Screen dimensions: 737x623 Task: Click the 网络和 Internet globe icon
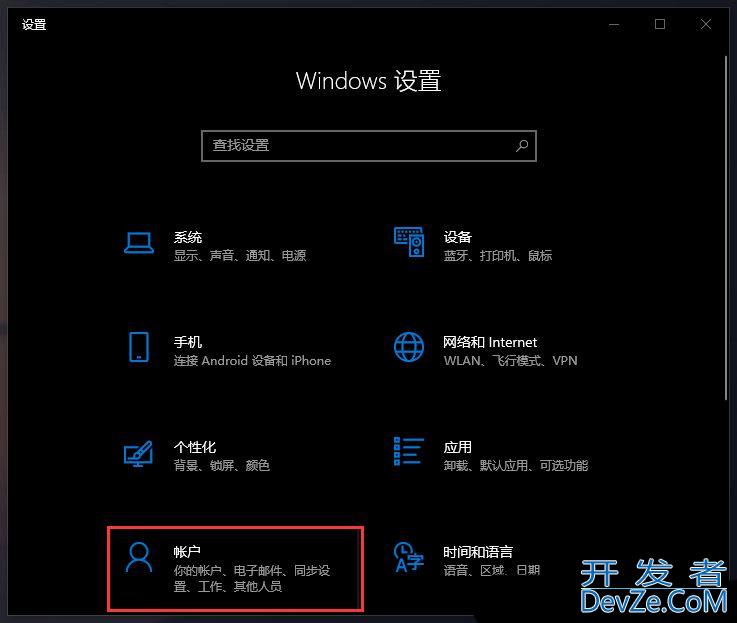[x=409, y=347]
